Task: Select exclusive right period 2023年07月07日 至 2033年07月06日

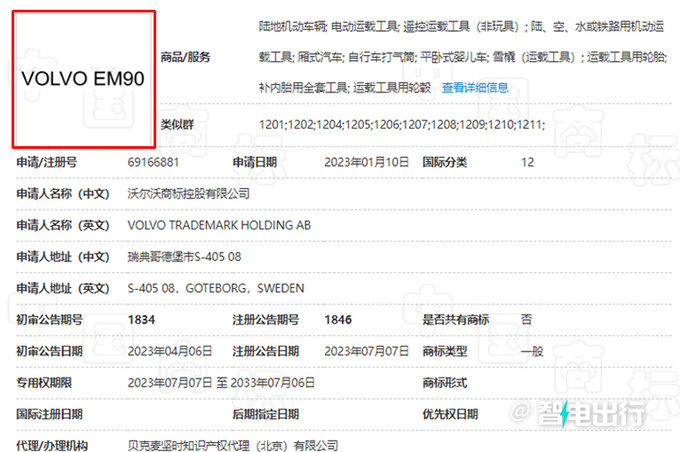Action: tap(221, 383)
